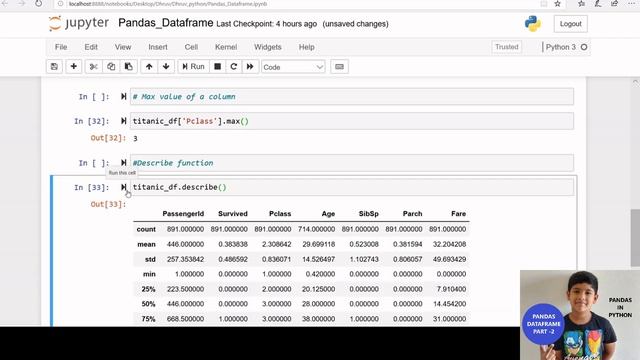Screen dimensions: 640x360
Task: Copy selected cells icon
Action: pos(111,67)
